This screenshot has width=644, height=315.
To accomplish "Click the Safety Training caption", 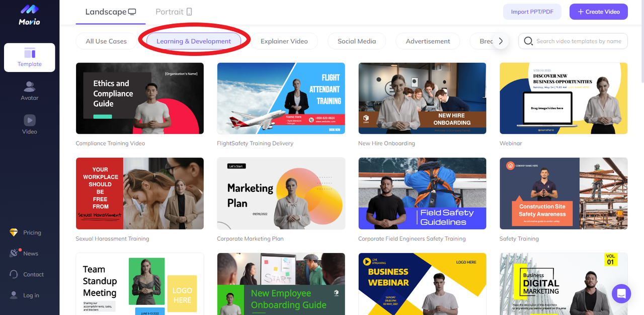I will tap(519, 239).
